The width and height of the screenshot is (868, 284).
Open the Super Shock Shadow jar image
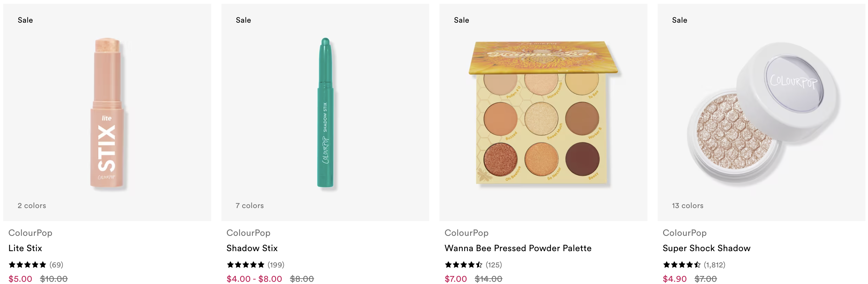(x=762, y=112)
